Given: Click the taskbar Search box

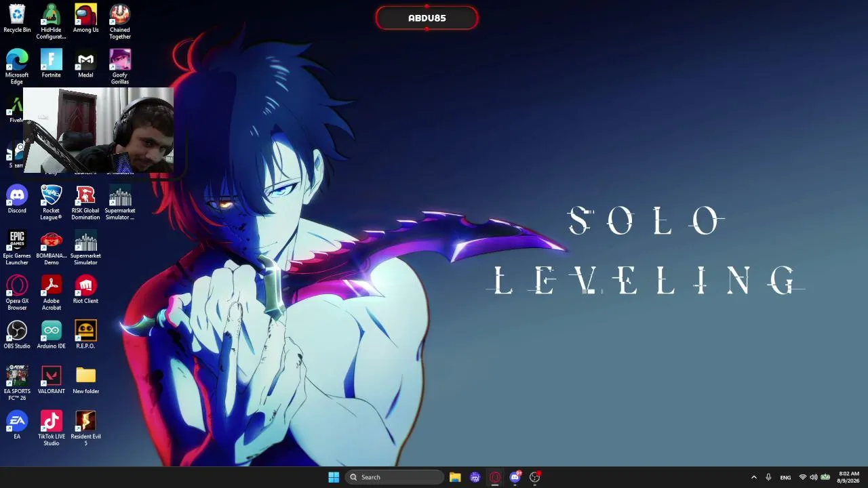Looking at the screenshot, I should [x=395, y=477].
